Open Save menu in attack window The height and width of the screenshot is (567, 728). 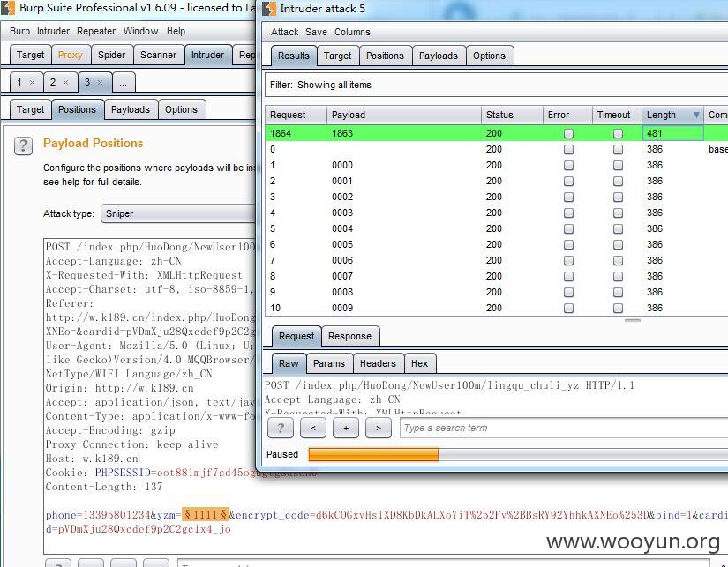316,32
